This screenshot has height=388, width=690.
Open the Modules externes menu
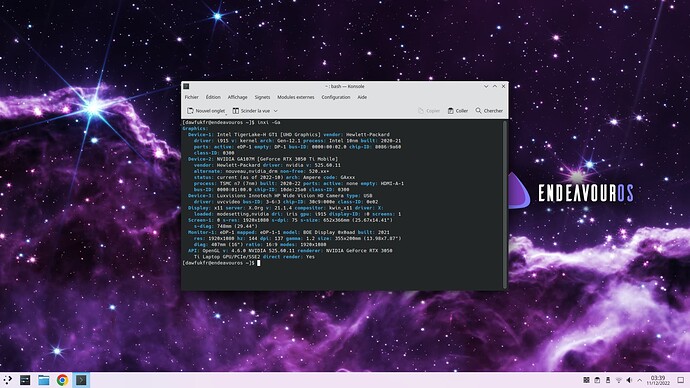(296, 97)
